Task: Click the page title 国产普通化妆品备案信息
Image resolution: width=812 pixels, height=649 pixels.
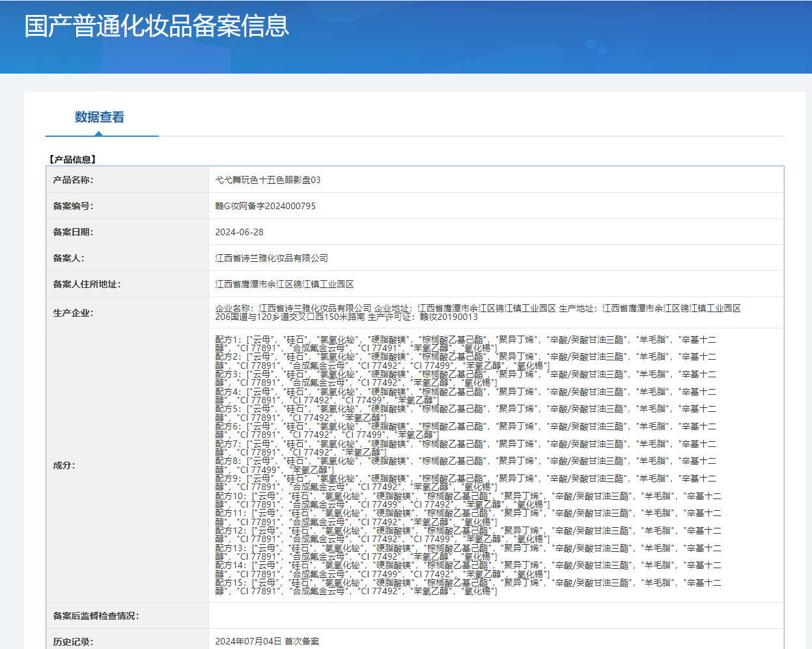Action: (x=156, y=26)
